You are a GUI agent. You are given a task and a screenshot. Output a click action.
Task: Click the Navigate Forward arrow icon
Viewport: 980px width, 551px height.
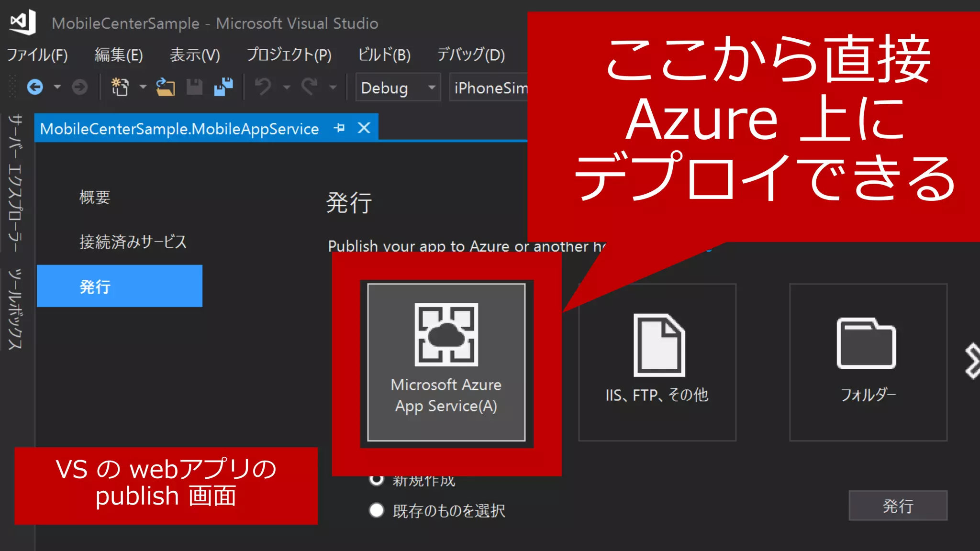click(80, 87)
